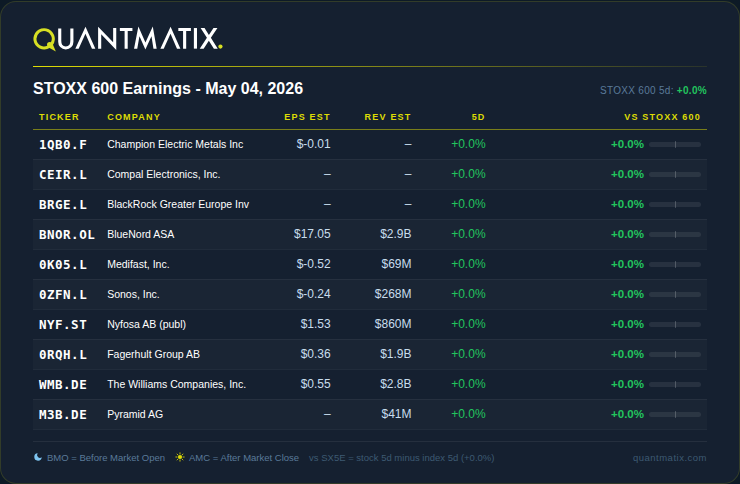Click EPS estimate $1.53
740x484 pixels.
click(x=315, y=324)
